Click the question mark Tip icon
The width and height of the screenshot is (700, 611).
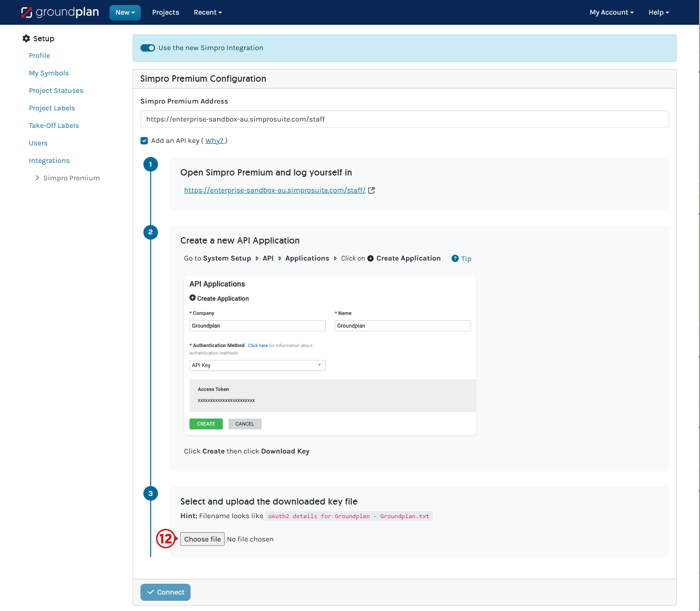455,259
